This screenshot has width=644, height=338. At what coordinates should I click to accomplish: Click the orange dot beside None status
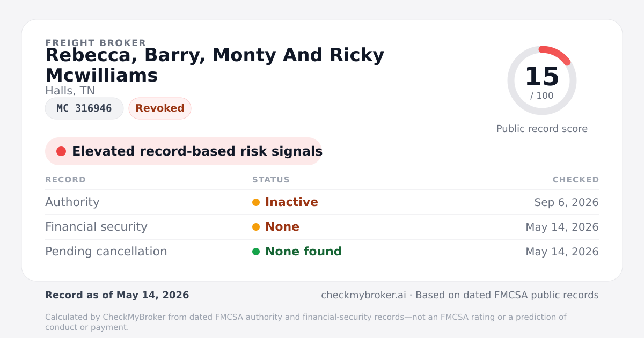click(x=256, y=227)
